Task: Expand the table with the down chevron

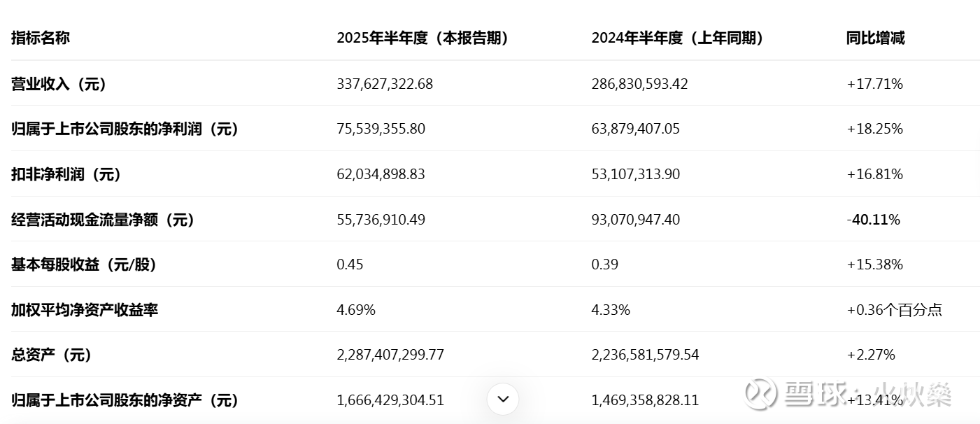Action: pyautogui.click(x=503, y=400)
